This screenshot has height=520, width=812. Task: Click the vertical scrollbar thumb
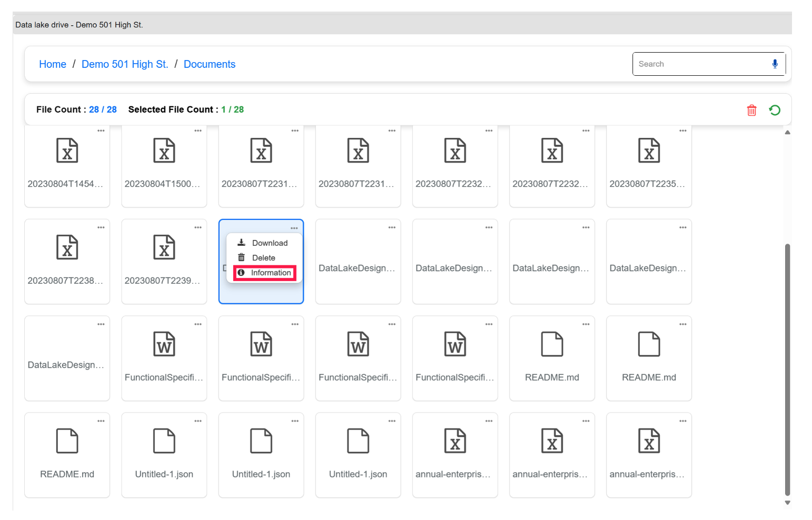pyautogui.click(x=787, y=368)
